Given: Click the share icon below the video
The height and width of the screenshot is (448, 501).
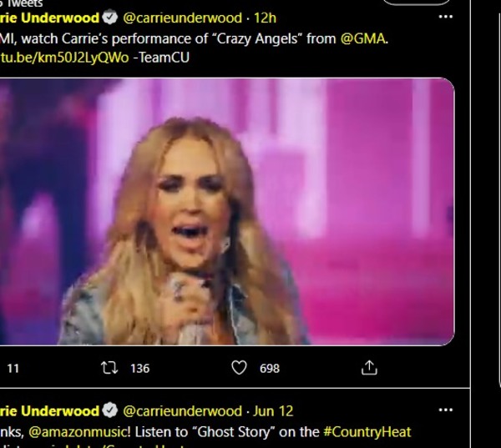Looking at the screenshot, I should click(x=369, y=368).
